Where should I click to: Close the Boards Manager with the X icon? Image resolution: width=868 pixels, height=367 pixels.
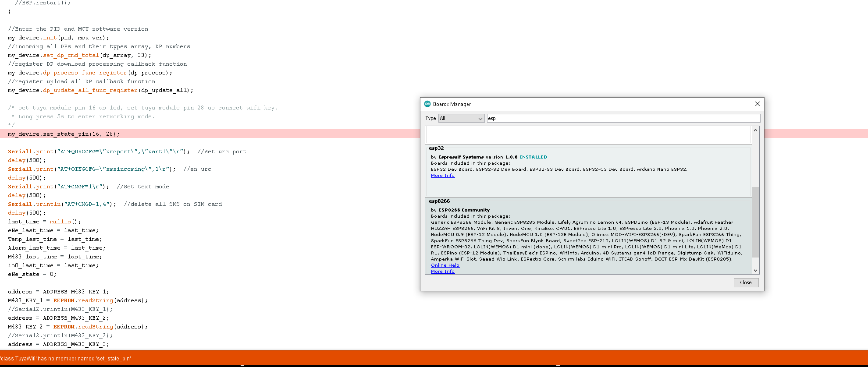pyautogui.click(x=757, y=104)
